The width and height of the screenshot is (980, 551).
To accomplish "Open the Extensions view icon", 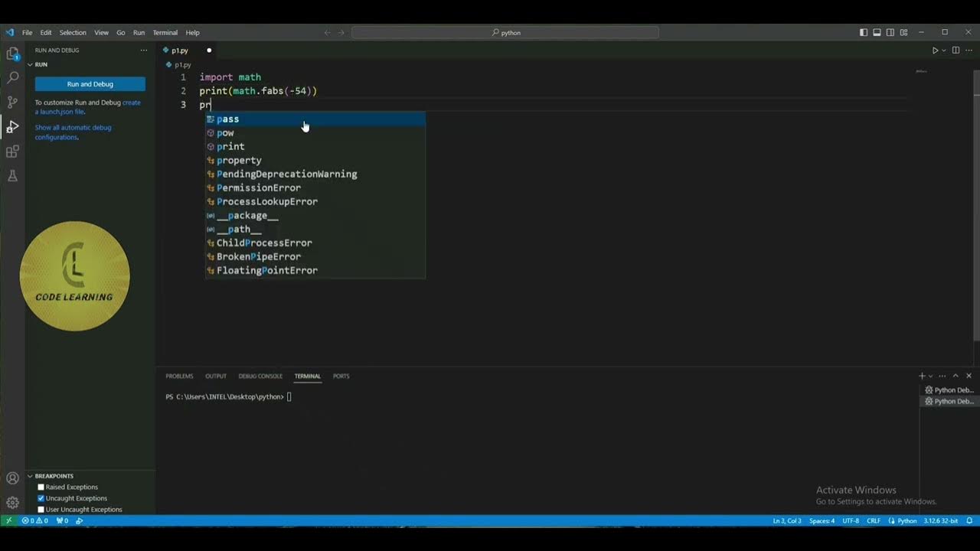I will pyautogui.click(x=12, y=152).
